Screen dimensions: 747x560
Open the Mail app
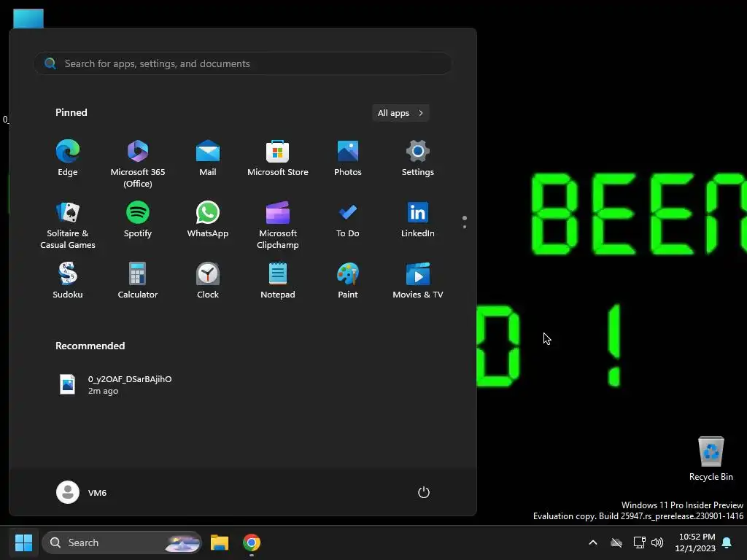208,158
